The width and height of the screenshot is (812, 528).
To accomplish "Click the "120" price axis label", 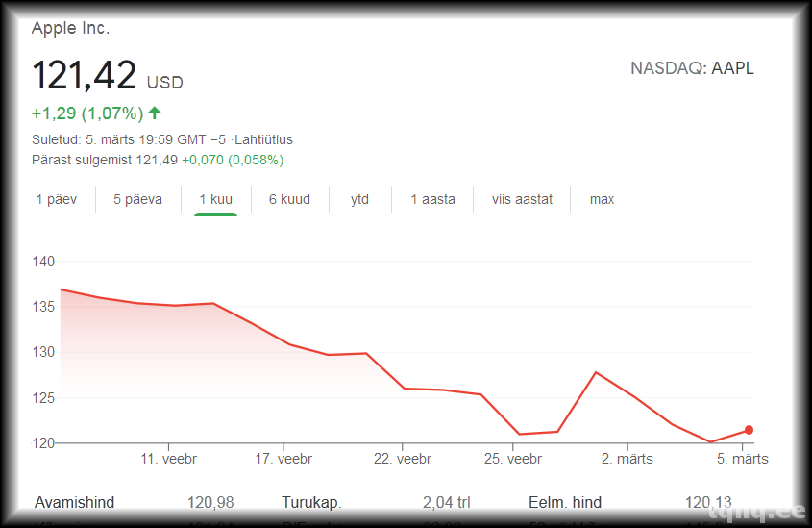I will coord(43,443).
